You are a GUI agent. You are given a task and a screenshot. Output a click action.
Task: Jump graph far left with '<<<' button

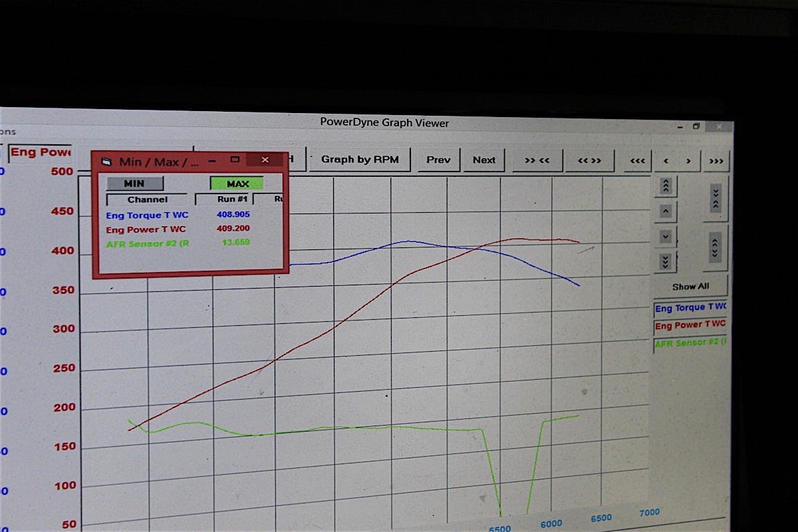pos(637,161)
